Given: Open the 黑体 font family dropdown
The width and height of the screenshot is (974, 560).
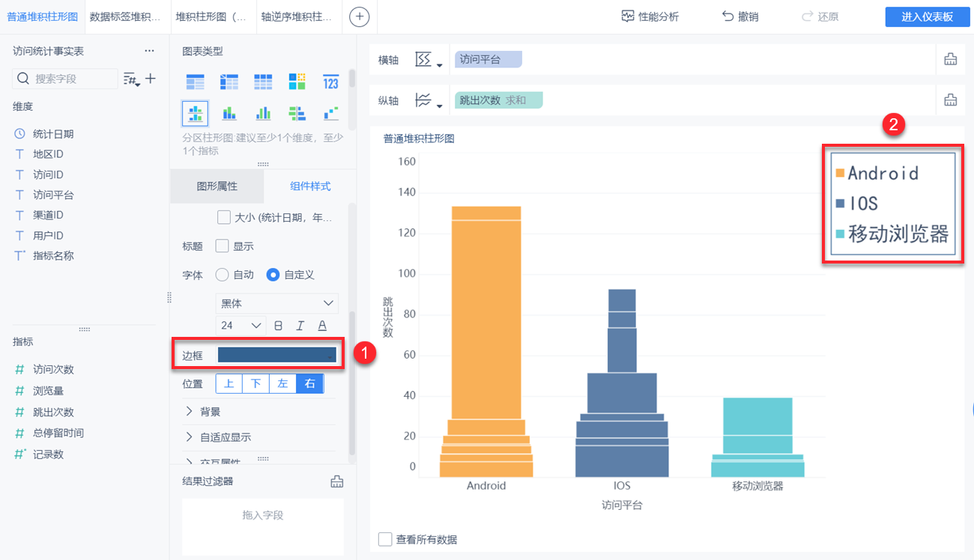Looking at the screenshot, I should pyautogui.click(x=277, y=303).
